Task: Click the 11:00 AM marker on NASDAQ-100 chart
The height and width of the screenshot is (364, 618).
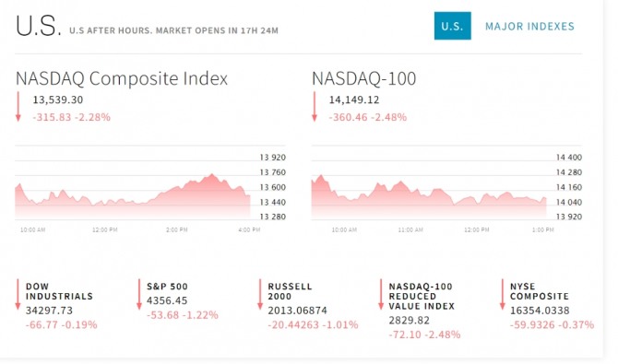Action: pyautogui.click(x=410, y=229)
